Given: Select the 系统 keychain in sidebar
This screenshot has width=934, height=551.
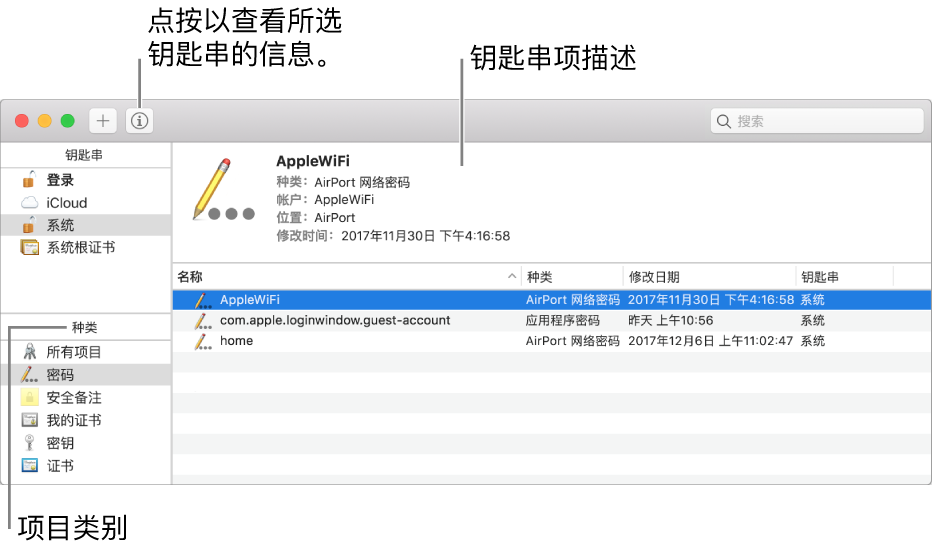Looking at the screenshot, I should (86, 225).
